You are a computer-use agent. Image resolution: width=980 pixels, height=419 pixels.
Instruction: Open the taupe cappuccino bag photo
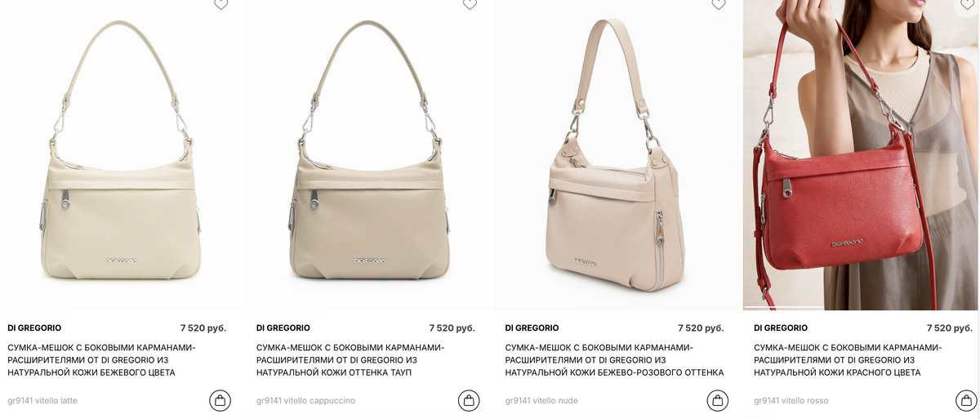point(369,155)
